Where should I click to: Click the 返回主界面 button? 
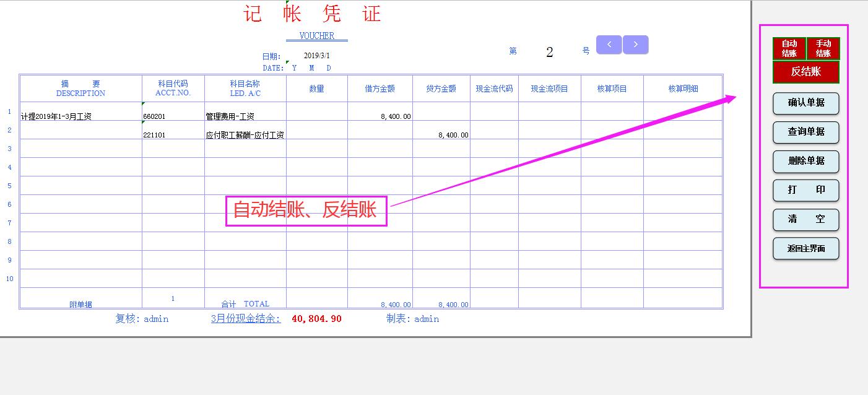click(805, 248)
